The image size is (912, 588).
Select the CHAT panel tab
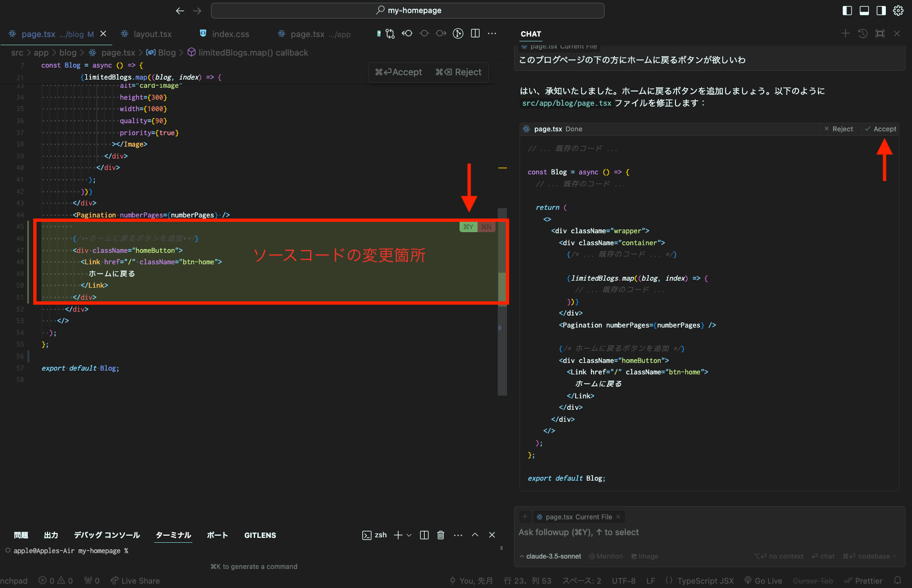click(530, 34)
